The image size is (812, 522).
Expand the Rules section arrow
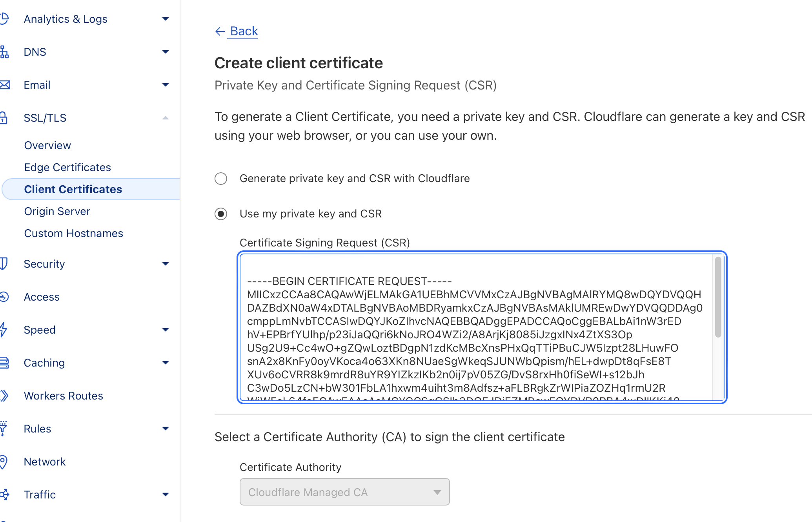[x=166, y=429]
